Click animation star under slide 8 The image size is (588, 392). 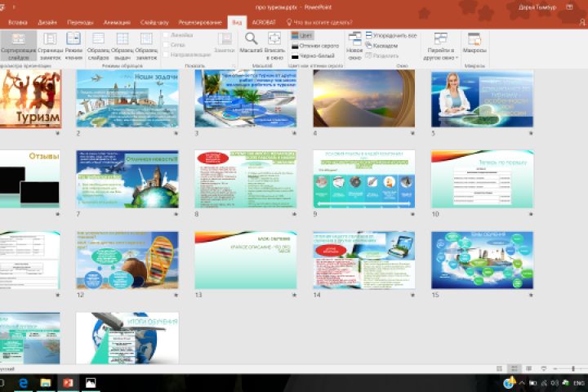[294, 214]
